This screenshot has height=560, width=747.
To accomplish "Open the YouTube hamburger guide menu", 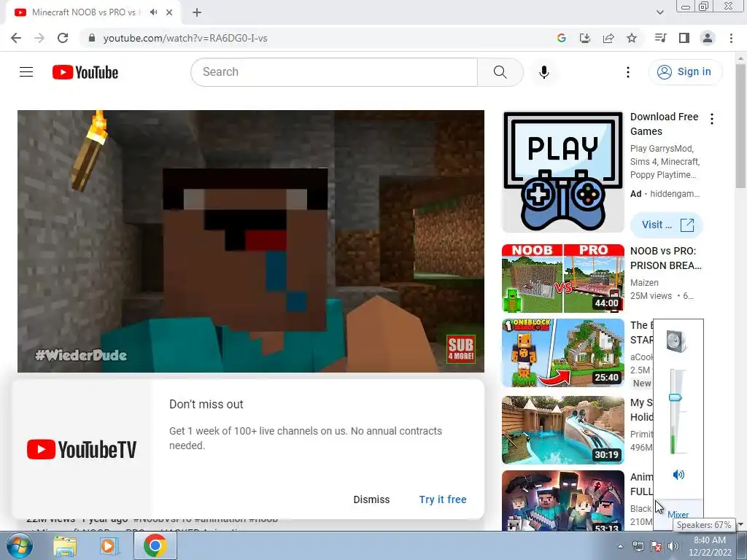I will pos(26,72).
